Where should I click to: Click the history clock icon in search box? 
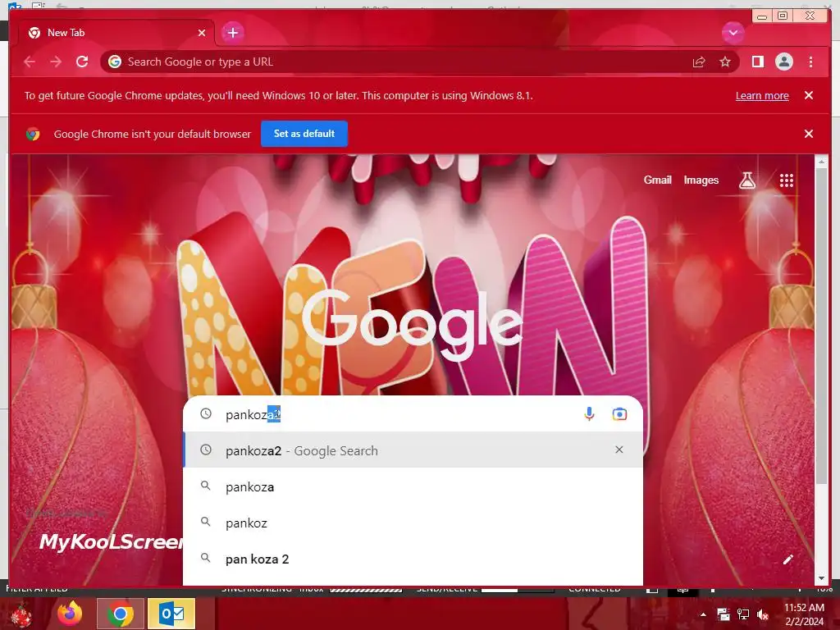pyautogui.click(x=206, y=413)
